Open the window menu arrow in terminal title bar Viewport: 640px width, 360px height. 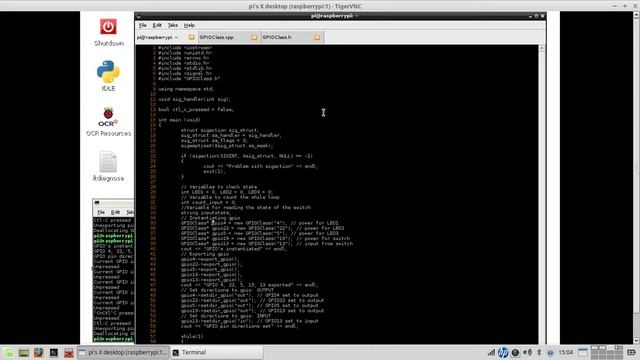[139, 16]
